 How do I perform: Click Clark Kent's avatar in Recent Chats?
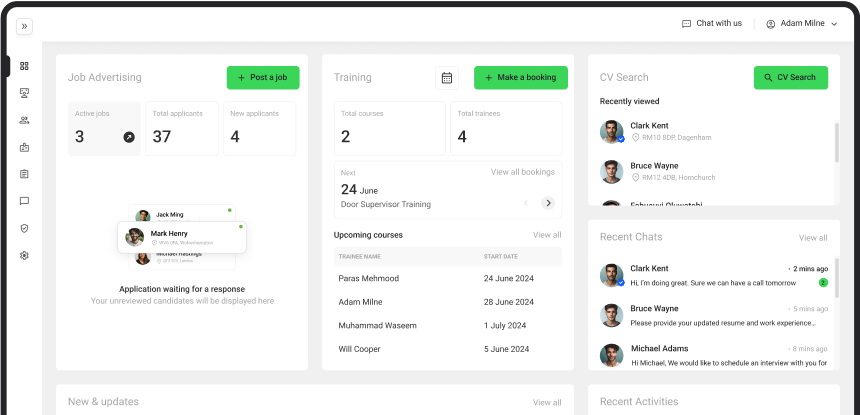pyautogui.click(x=612, y=275)
